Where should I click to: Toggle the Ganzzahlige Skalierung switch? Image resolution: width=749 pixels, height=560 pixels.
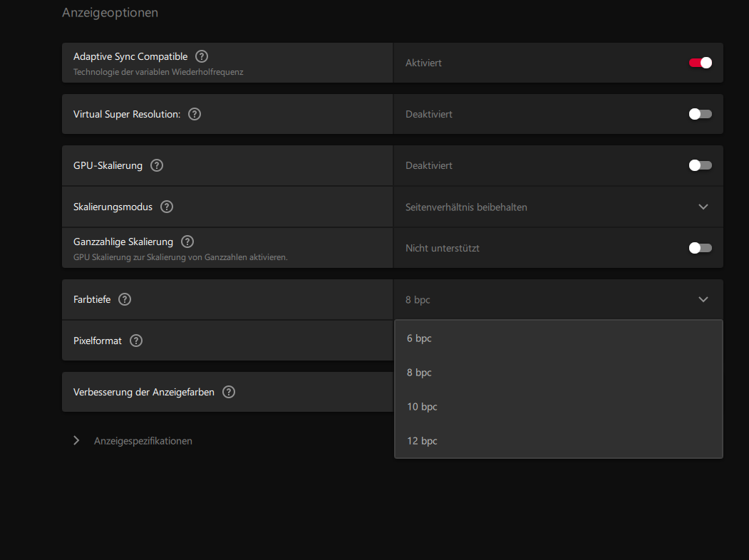[700, 248]
